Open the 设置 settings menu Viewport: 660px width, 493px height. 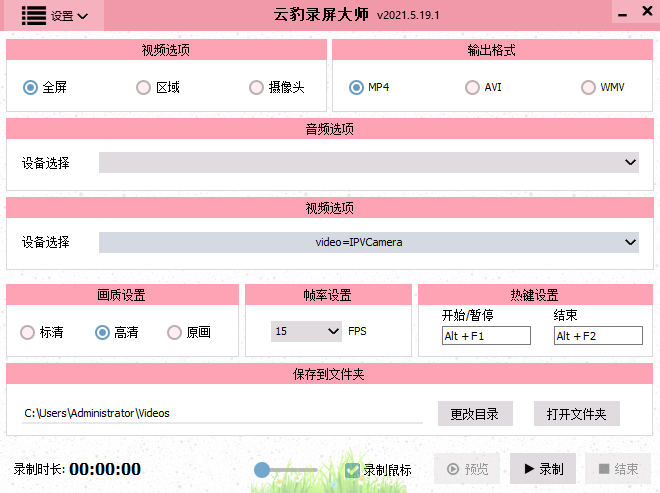click(69, 16)
